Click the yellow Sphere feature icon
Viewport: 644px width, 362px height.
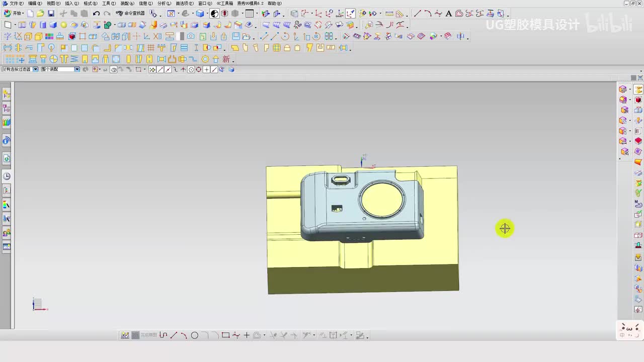coord(64,25)
